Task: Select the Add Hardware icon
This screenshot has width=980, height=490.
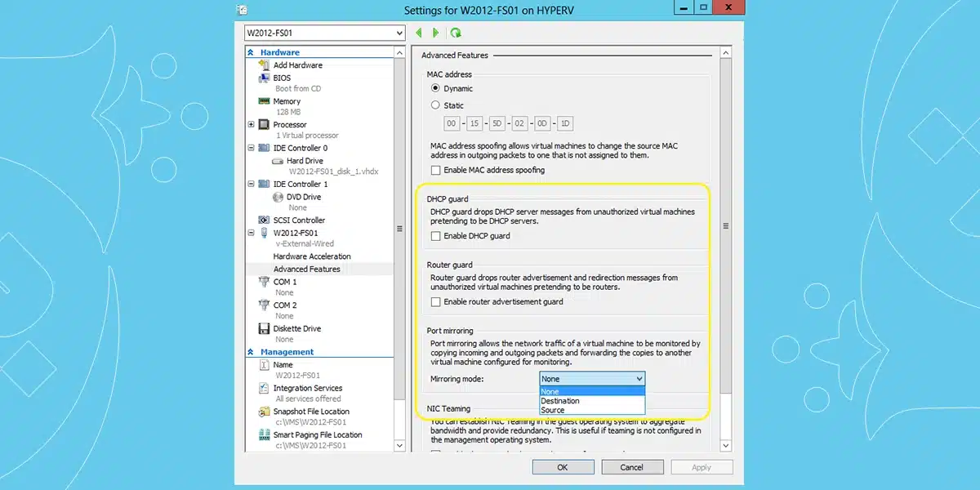Action: pos(265,65)
